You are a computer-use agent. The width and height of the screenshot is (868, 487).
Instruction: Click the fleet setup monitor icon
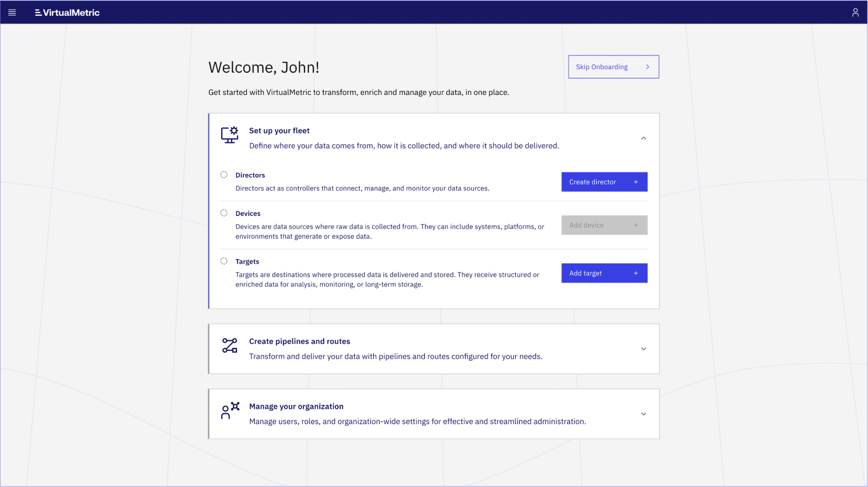tap(229, 135)
